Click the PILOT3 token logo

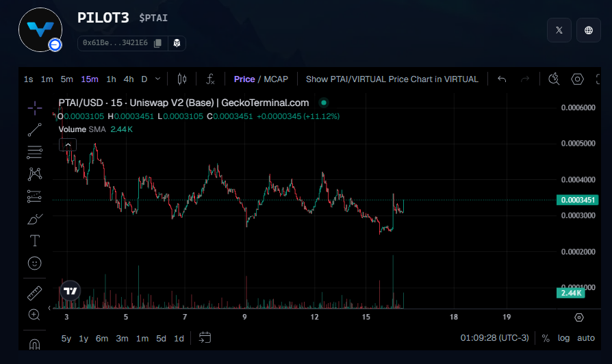click(x=40, y=29)
